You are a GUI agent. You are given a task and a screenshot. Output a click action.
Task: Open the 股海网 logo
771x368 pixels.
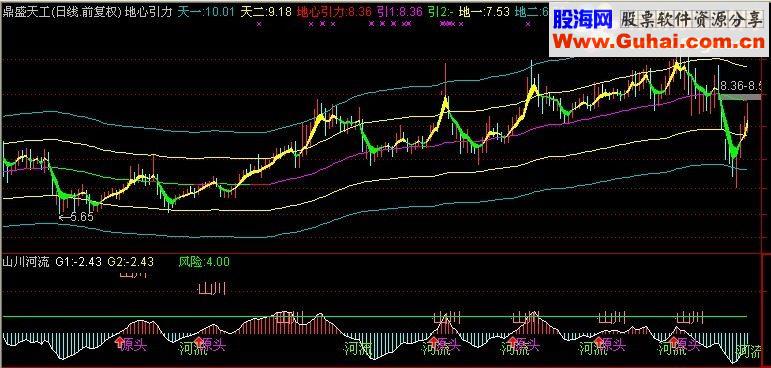coord(582,20)
